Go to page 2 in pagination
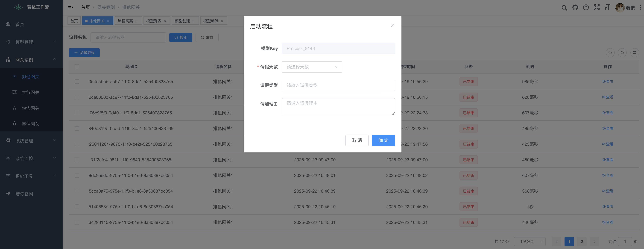644x249 pixels. click(582, 241)
